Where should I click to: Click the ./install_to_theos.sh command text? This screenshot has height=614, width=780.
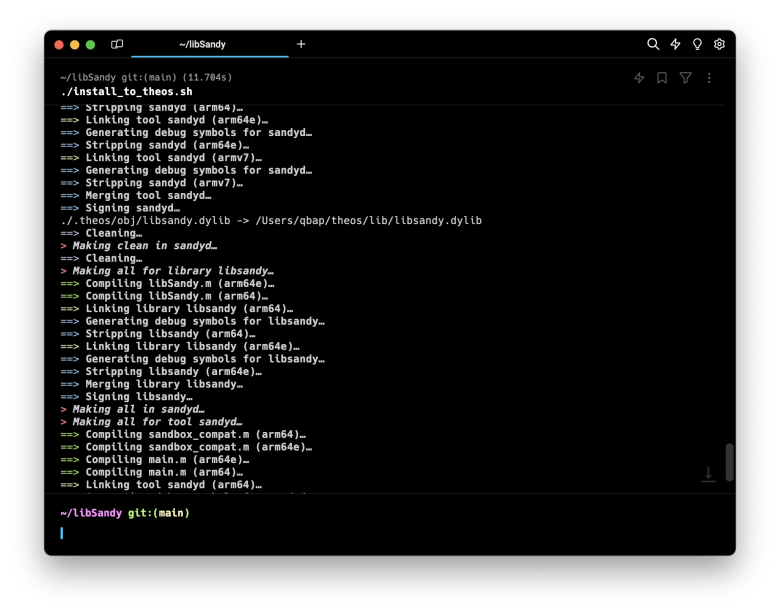coord(126,92)
